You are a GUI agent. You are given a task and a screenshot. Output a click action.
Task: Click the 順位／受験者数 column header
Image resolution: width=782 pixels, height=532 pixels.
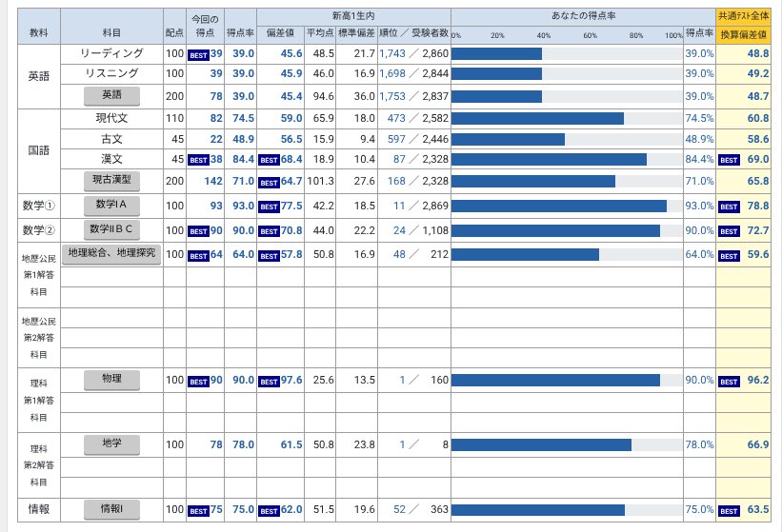point(414,33)
